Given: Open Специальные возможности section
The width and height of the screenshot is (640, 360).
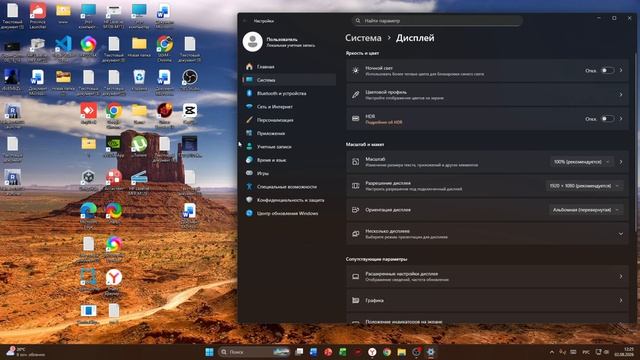Looking at the screenshot, I should tap(289, 187).
